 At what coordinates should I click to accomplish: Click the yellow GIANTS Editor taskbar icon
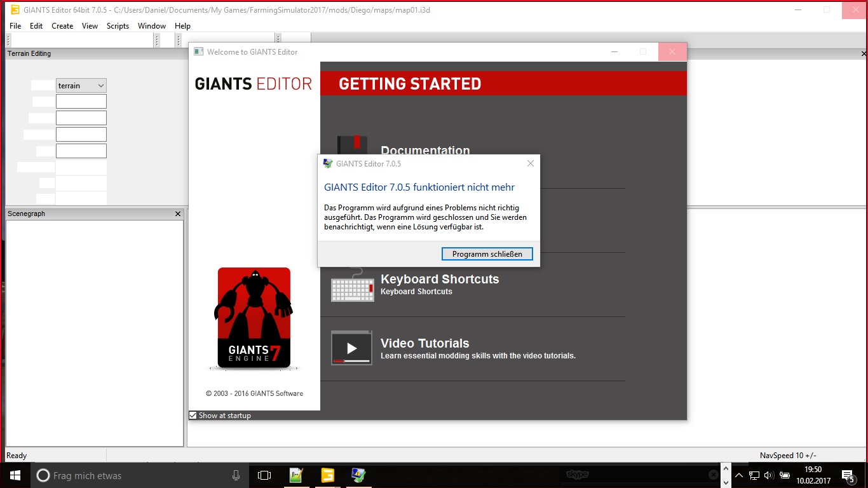pos(327,475)
